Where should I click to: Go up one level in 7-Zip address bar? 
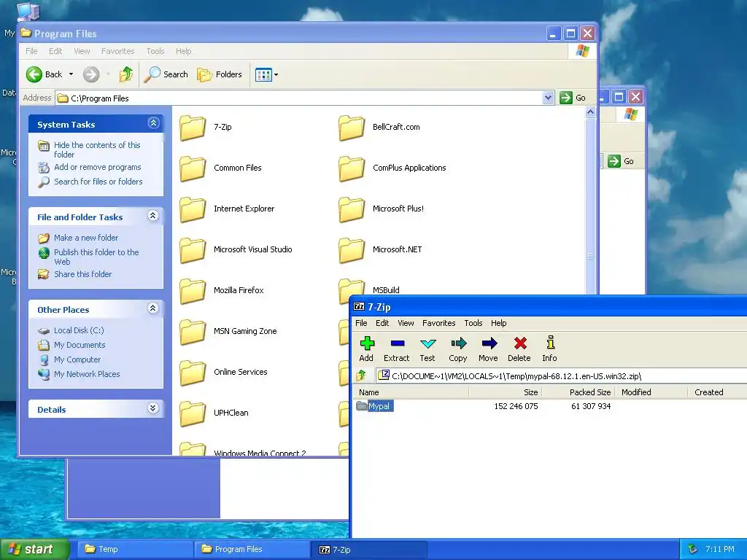(x=361, y=376)
